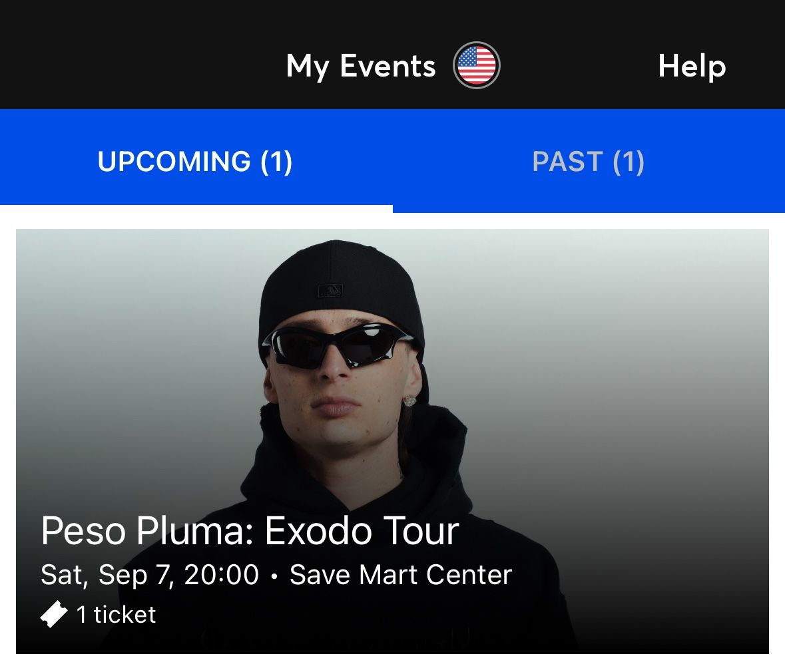Click the My Events header title
This screenshot has width=785, height=672.
pos(360,66)
